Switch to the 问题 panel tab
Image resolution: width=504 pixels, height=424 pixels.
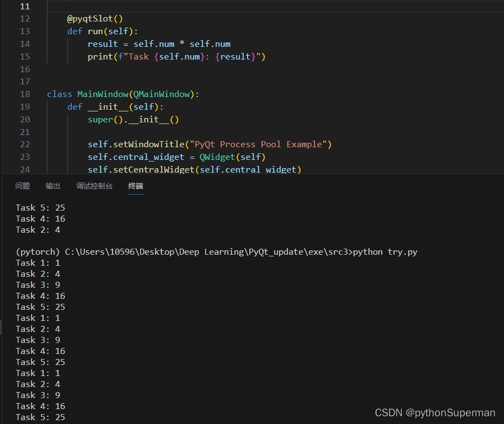point(23,186)
